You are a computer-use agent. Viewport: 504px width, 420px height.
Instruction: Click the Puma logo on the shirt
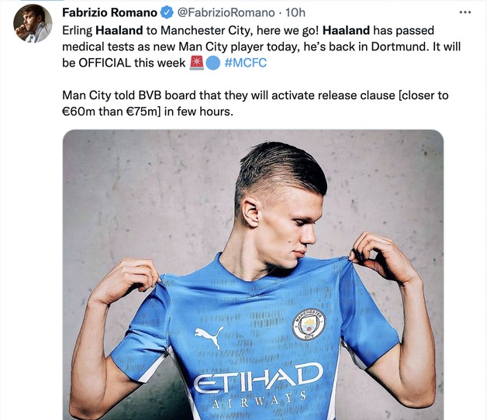point(209,336)
